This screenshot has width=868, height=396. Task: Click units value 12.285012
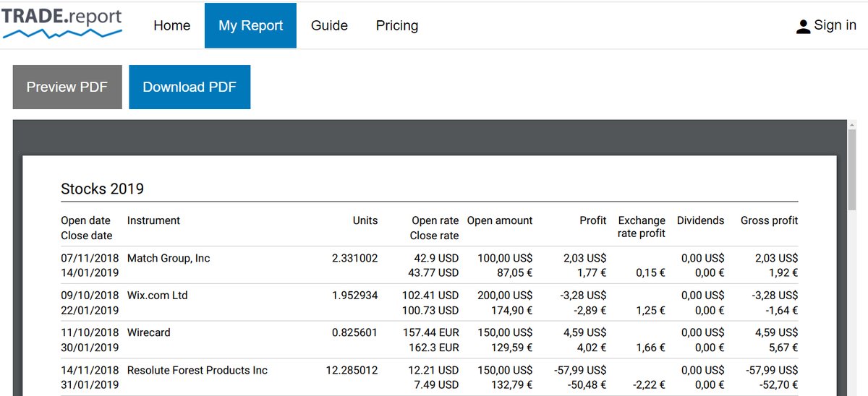(352, 370)
